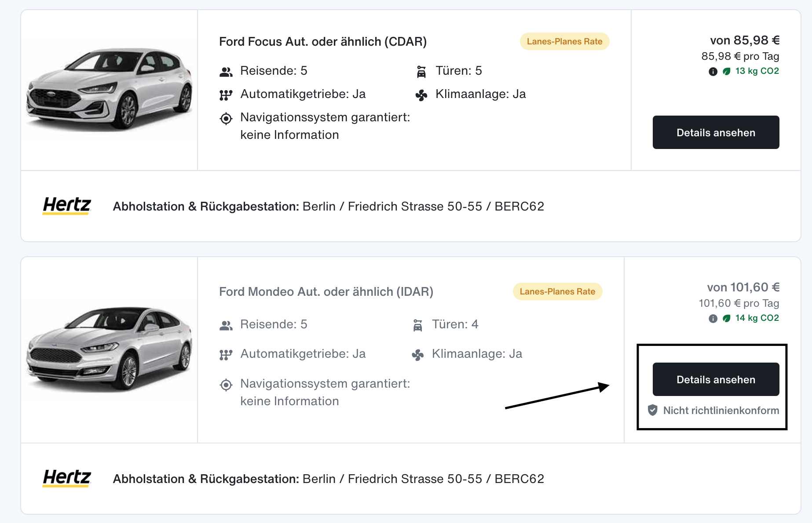812x523 pixels.
Task: Click the CO2 info icon for Ford Focus
Action: pyautogui.click(x=713, y=72)
